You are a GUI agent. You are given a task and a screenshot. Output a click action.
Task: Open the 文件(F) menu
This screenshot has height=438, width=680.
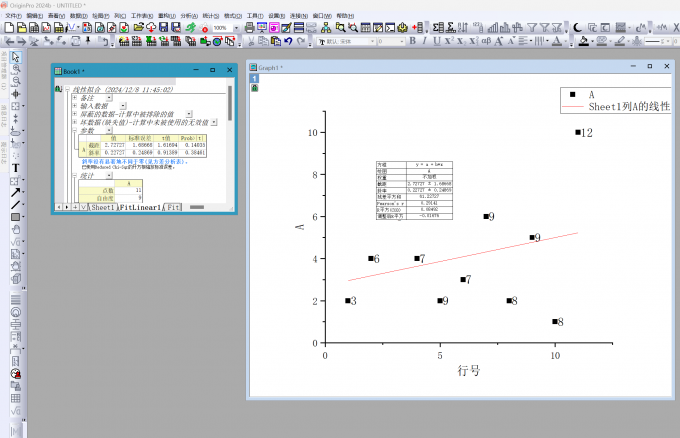pyautogui.click(x=13, y=16)
